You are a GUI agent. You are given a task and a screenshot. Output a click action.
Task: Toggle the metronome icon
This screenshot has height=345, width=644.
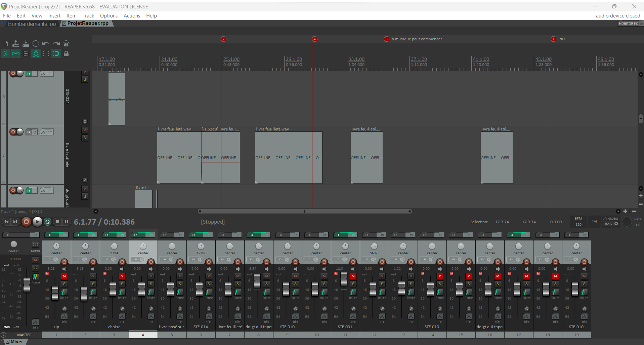click(x=66, y=43)
